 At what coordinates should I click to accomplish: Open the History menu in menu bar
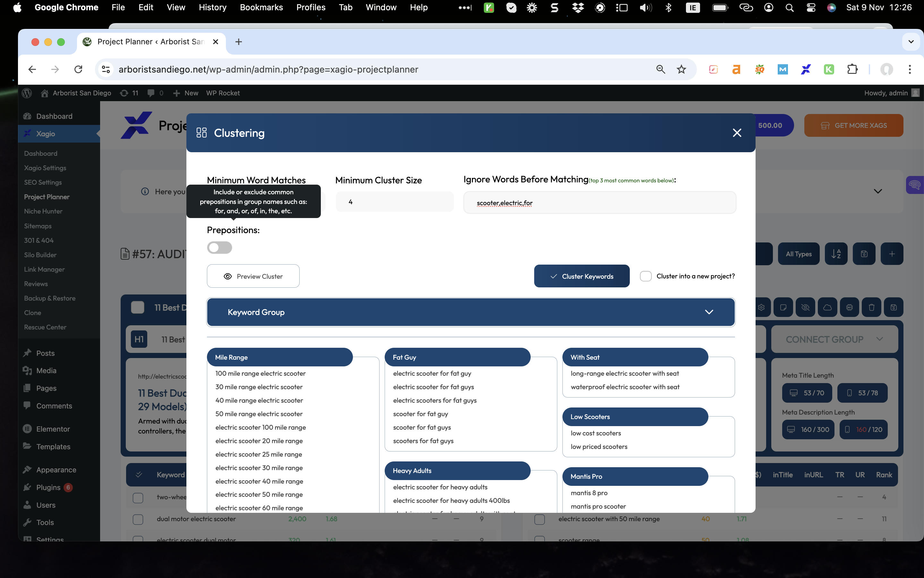point(213,7)
